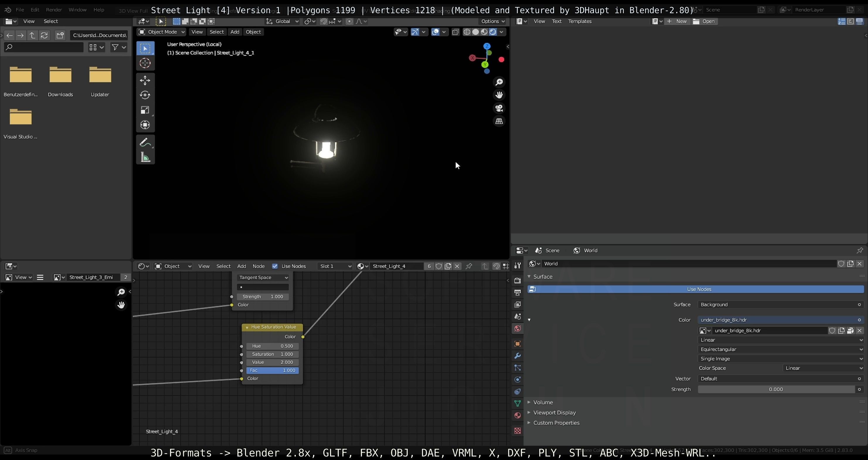Open the Render menu
This screenshot has height=460, width=868.
54,10
